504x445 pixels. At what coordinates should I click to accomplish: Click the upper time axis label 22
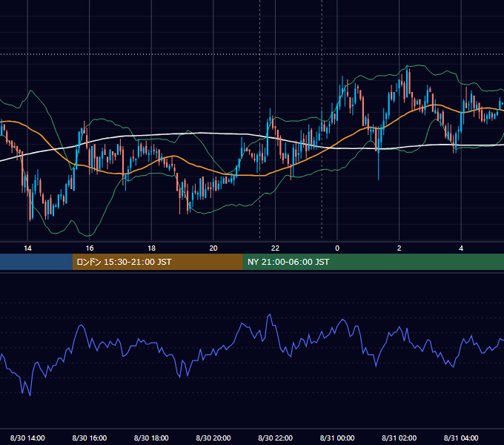275,248
